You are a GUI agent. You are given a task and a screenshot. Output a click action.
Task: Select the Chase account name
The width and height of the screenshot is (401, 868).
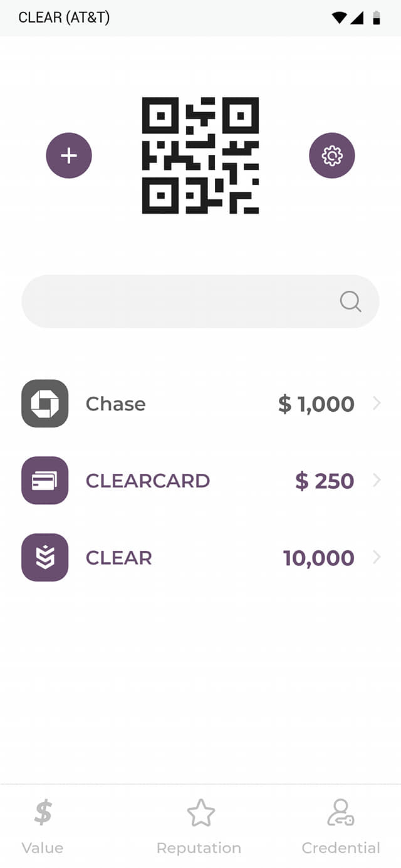click(116, 404)
